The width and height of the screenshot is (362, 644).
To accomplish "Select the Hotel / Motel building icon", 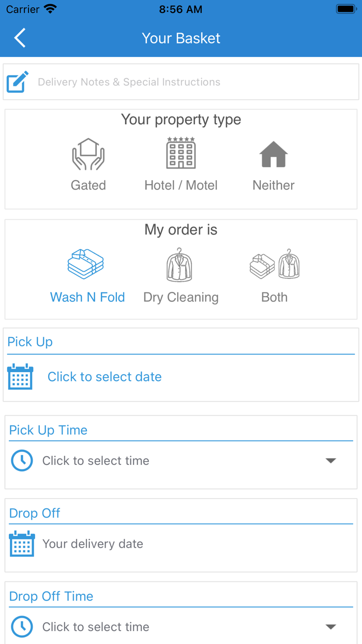I will point(180,153).
